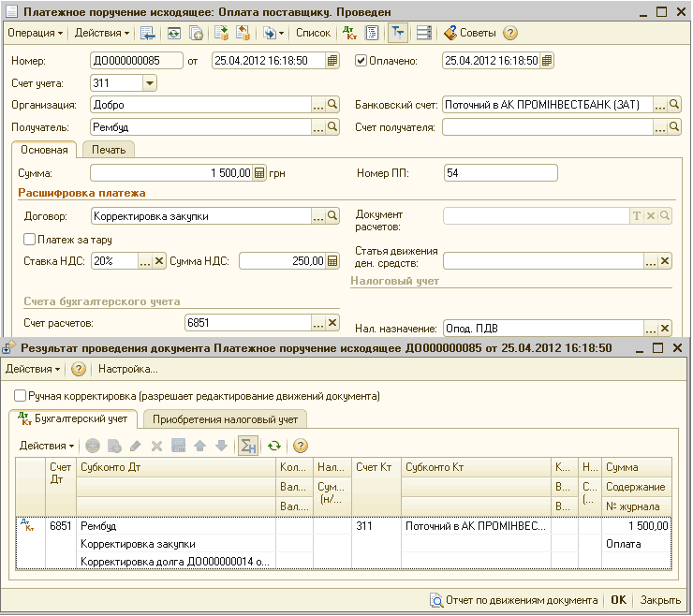This screenshot has height=616, width=693.
Task: Click the refresh icon in postings toolbar
Action: 274,446
